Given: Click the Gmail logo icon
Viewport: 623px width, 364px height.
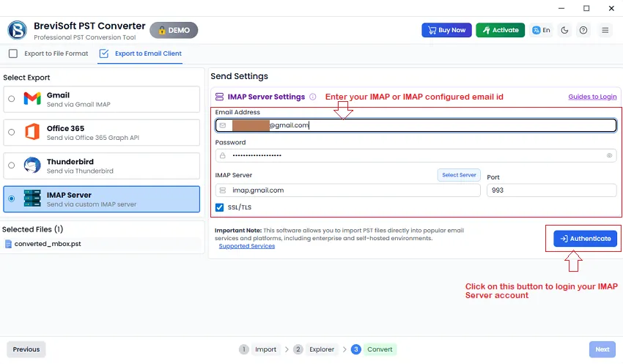Looking at the screenshot, I should point(32,98).
